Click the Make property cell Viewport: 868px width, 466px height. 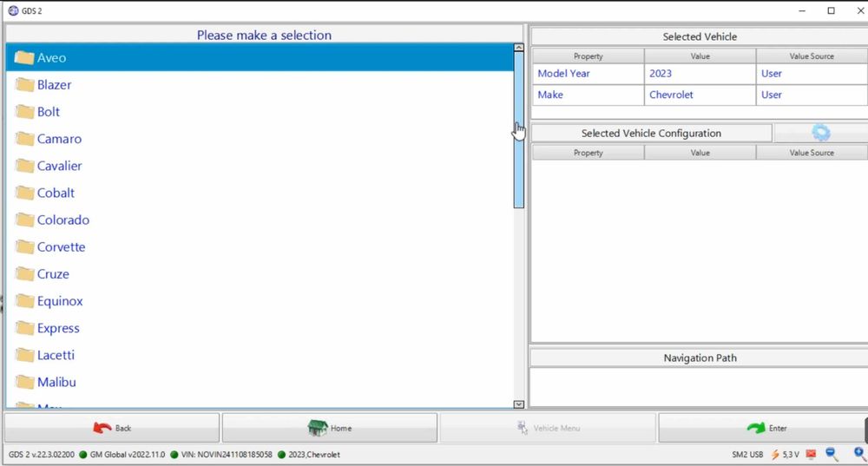pos(588,95)
